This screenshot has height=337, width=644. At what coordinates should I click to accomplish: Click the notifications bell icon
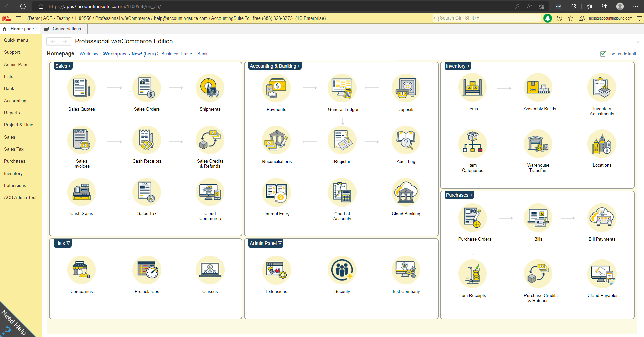pos(547,18)
